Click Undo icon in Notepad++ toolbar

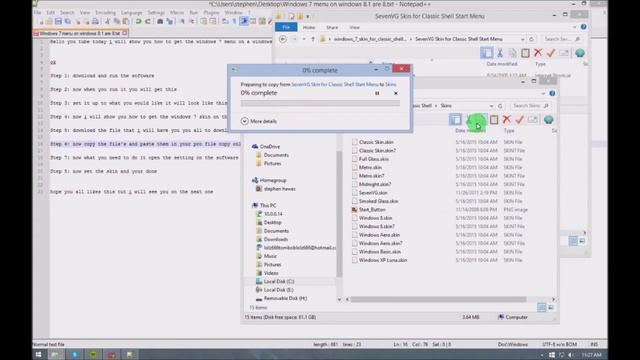pyautogui.click(x=139, y=21)
